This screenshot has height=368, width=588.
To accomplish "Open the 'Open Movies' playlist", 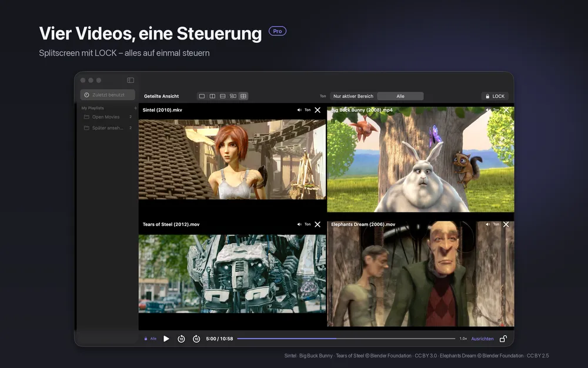I will pos(108,117).
